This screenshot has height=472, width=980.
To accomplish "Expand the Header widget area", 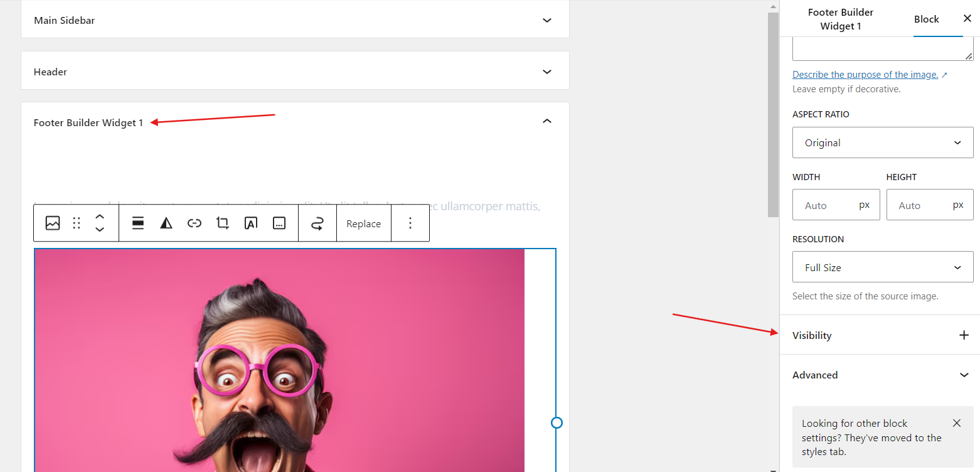I will [x=546, y=72].
